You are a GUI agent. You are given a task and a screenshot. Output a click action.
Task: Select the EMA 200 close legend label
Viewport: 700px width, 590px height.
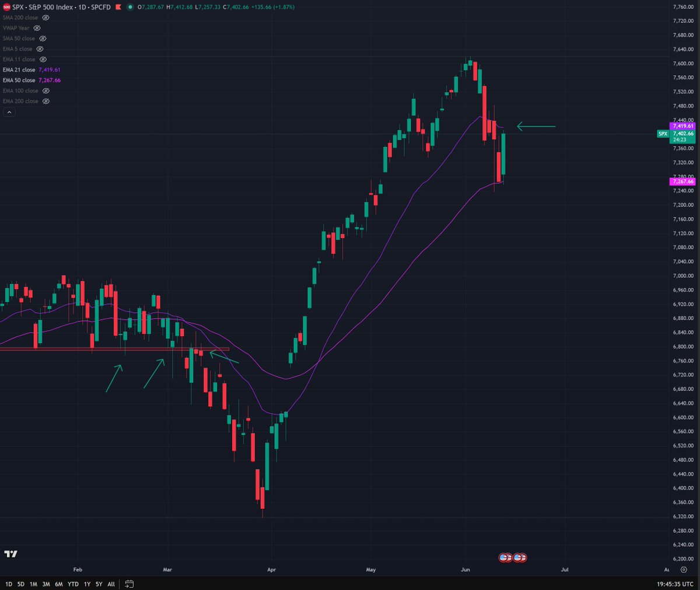click(20, 101)
